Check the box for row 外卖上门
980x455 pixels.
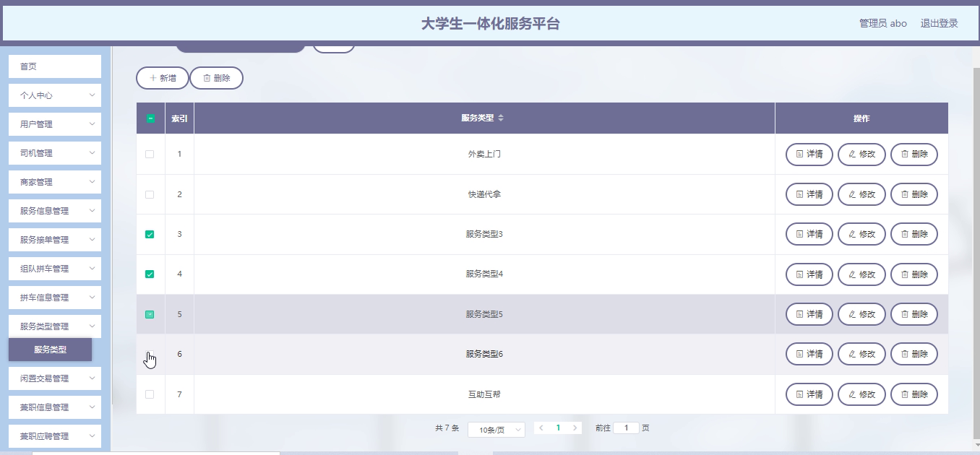(x=150, y=154)
